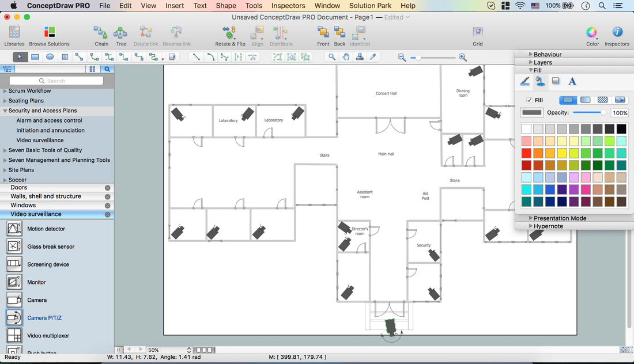The width and height of the screenshot is (634, 364).
Task: Choose the gradient fill type
Action: tap(585, 100)
